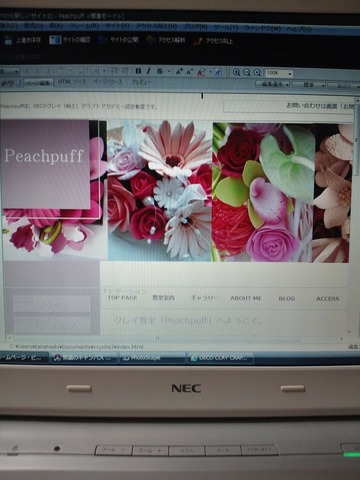The height and width of the screenshot is (480, 360).
Task: Click ABOUT ME navigation link
Action: click(x=246, y=298)
